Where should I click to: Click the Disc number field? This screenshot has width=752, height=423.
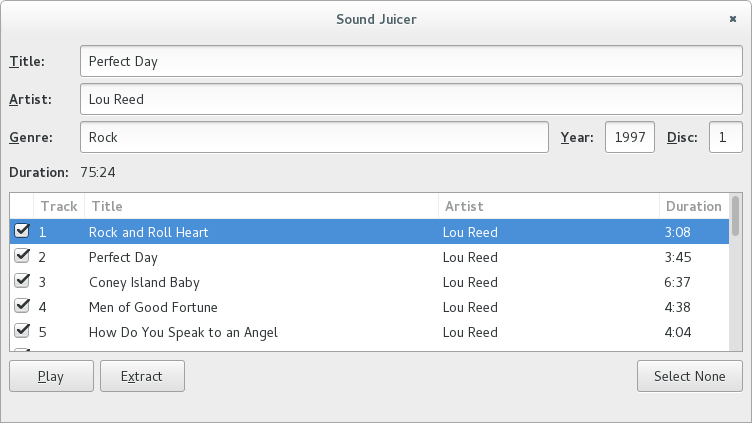725,137
